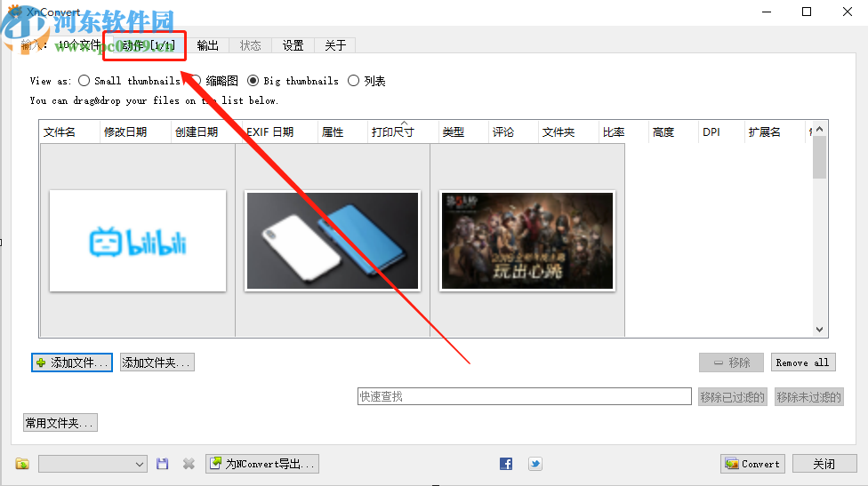868x486 pixels.
Task: Select Big thumbnails view radio button
Action: (x=253, y=81)
